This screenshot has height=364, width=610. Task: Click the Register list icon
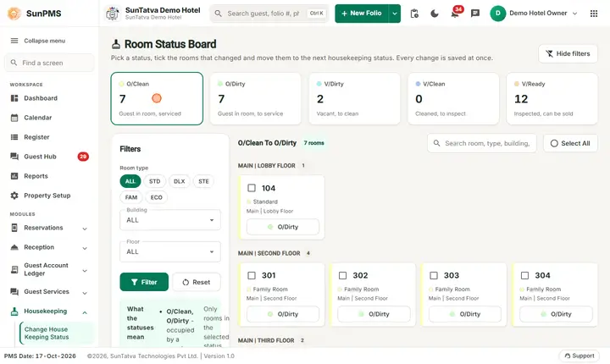click(x=14, y=137)
